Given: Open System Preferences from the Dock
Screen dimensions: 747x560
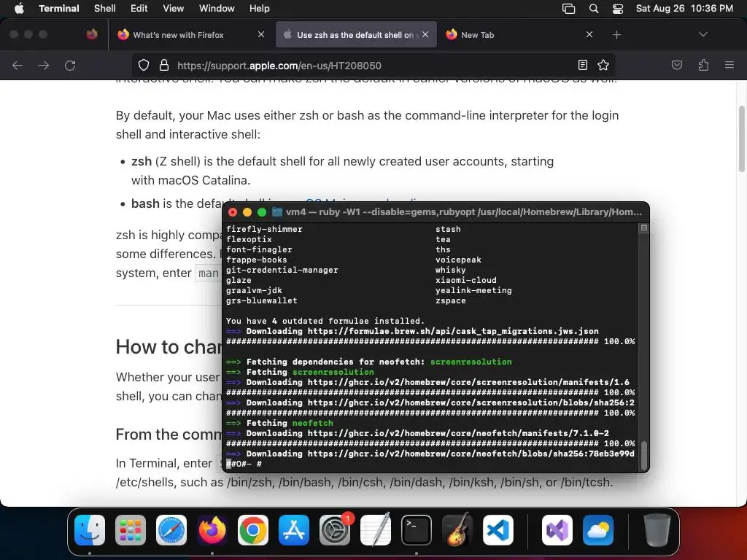Looking at the screenshot, I should point(335,530).
